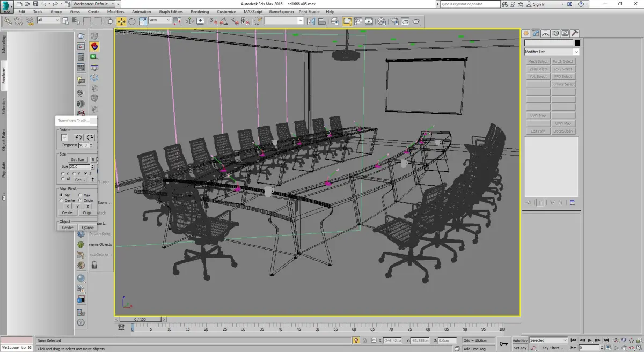Screen dimensions: 644x352
Task: Rotate clockwise in Transform Toolbox
Action: point(90,138)
